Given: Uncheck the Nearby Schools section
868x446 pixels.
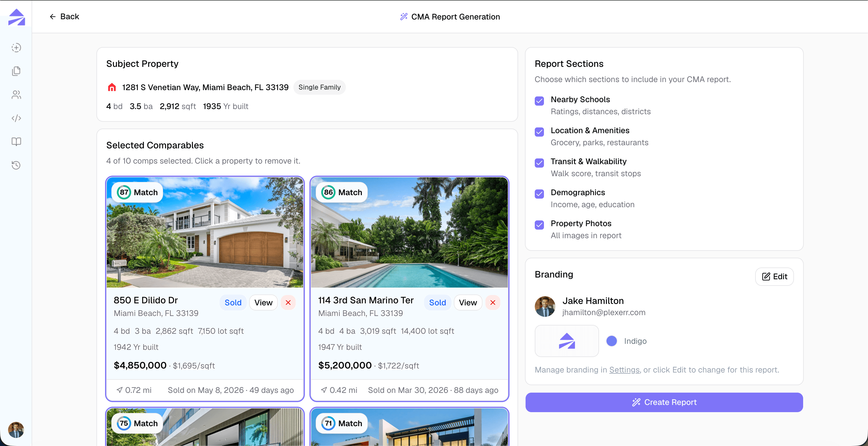Looking at the screenshot, I should [539, 101].
